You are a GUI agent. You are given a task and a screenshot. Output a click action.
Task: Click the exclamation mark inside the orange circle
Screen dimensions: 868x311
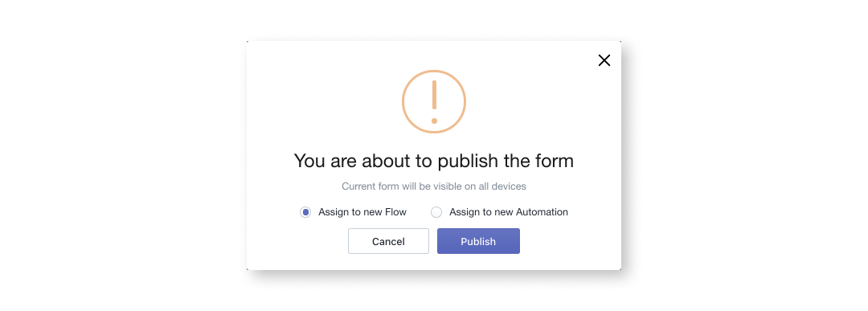pyautogui.click(x=434, y=102)
